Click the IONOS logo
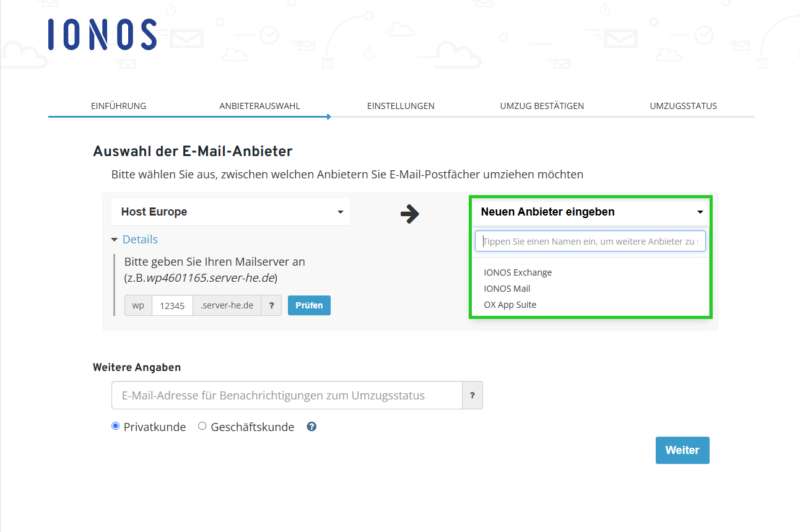The height and width of the screenshot is (532, 800). point(102,34)
